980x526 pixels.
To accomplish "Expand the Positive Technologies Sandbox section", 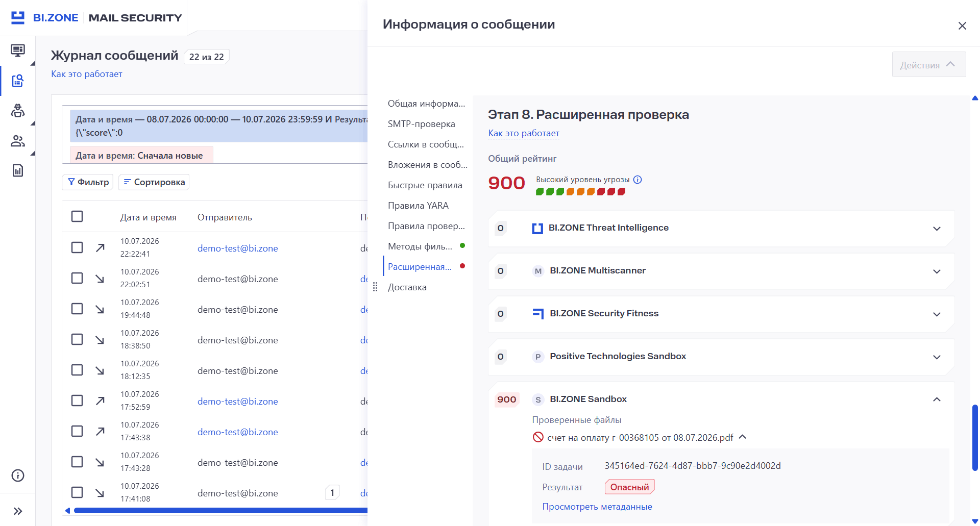I will click(937, 357).
